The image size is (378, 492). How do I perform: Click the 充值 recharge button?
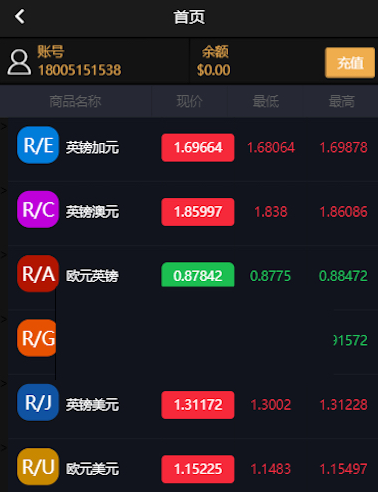350,63
